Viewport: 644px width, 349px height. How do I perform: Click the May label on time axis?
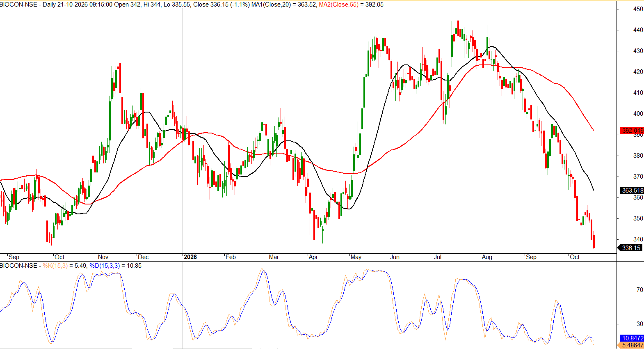[356, 257]
